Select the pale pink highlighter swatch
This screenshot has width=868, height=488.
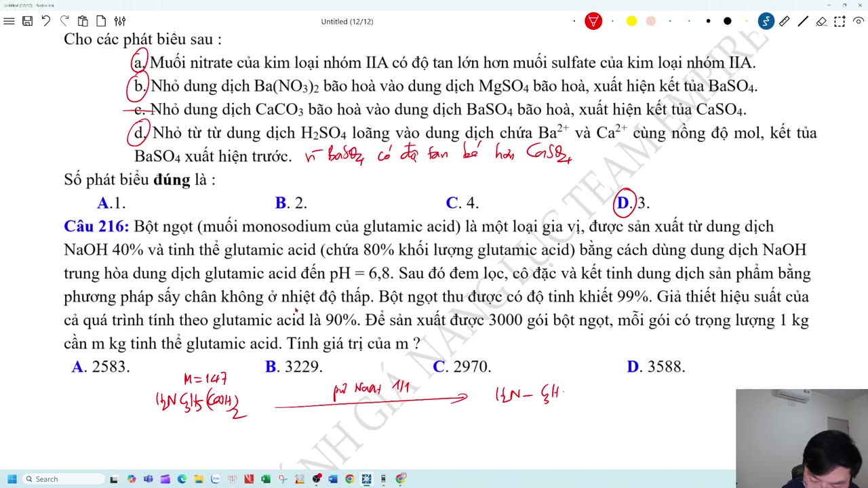point(651,21)
